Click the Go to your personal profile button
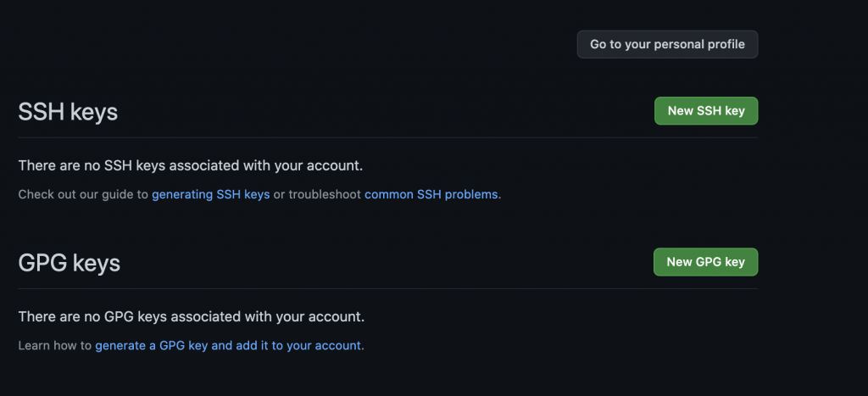 667,44
